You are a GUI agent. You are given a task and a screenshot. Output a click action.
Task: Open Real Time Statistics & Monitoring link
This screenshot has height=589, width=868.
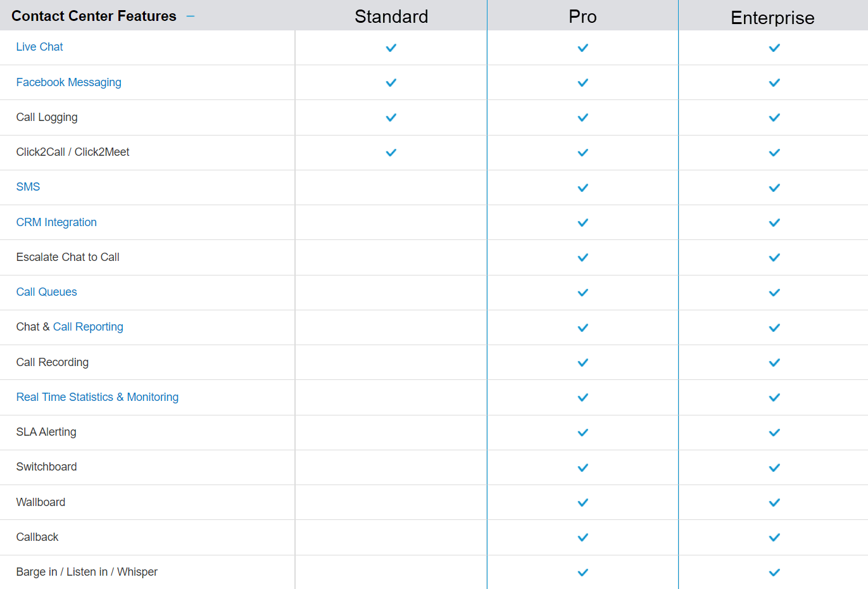tap(97, 397)
